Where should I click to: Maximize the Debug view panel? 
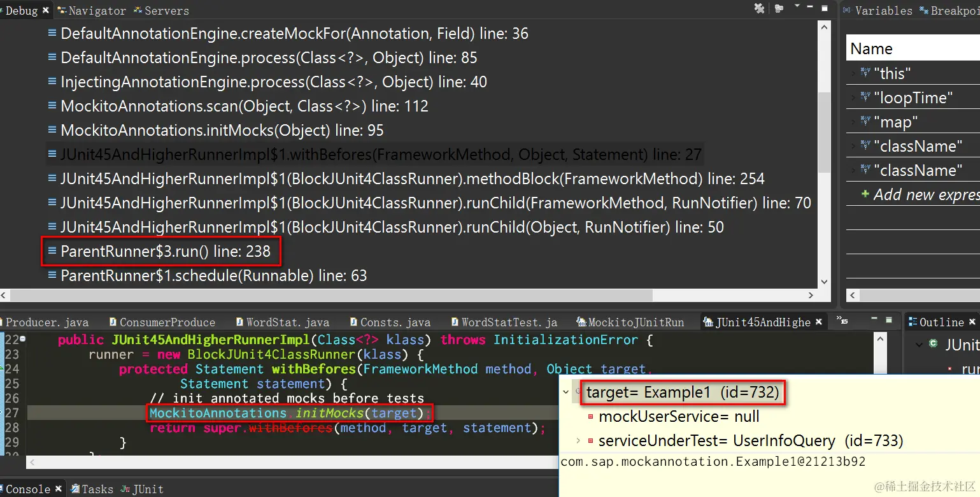pyautogui.click(x=825, y=8)
